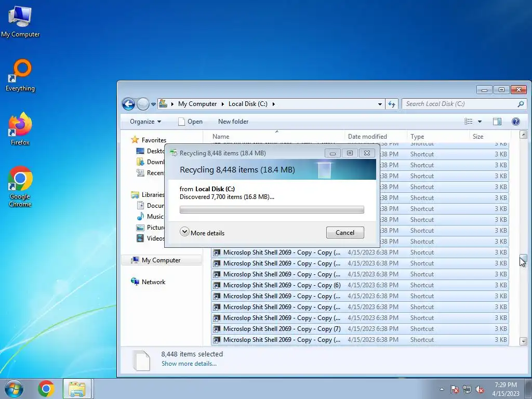Close the Recycling progress dialog

tap(367, 153)
